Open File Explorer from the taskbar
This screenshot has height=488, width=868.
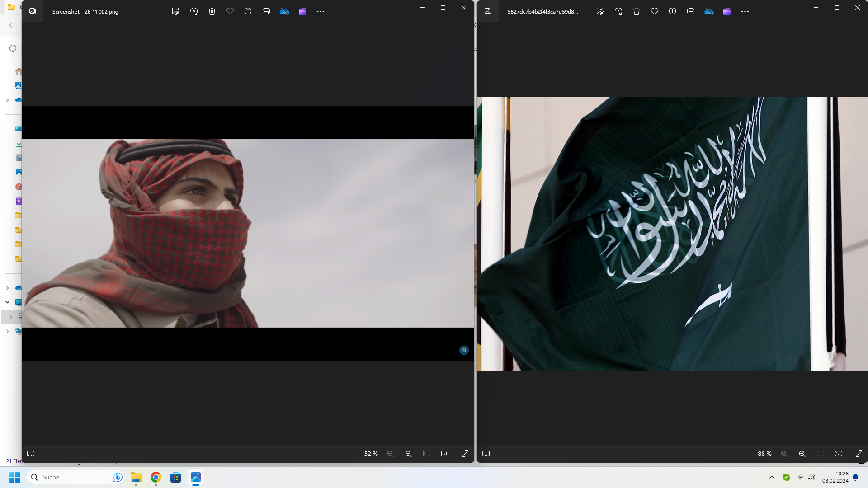(x=136, y=477)
